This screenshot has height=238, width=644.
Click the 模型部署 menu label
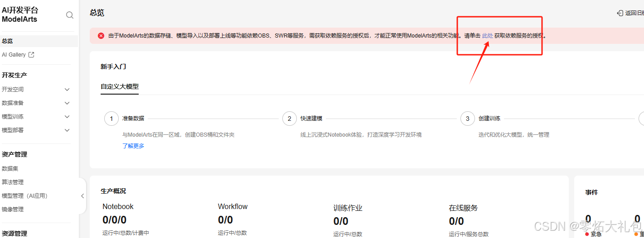coord(13,130)
